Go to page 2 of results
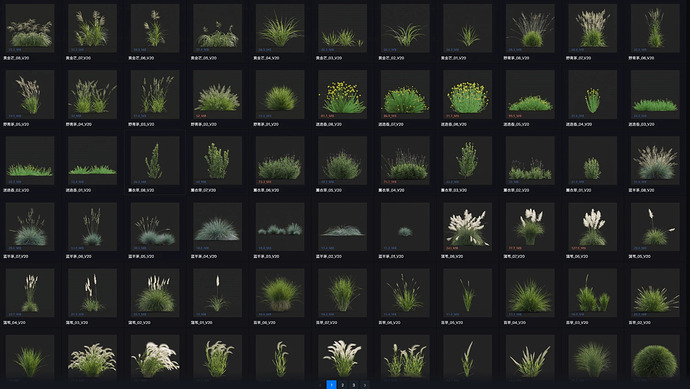 pos(342,385)
